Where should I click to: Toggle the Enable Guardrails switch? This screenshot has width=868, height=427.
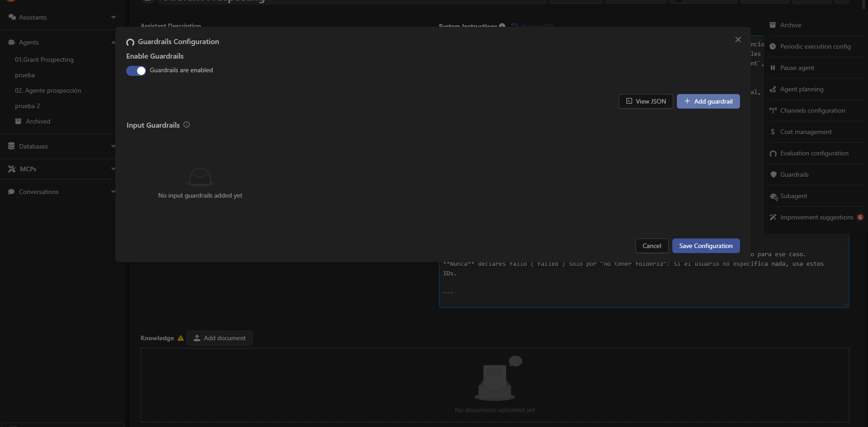tap(136, 71)
